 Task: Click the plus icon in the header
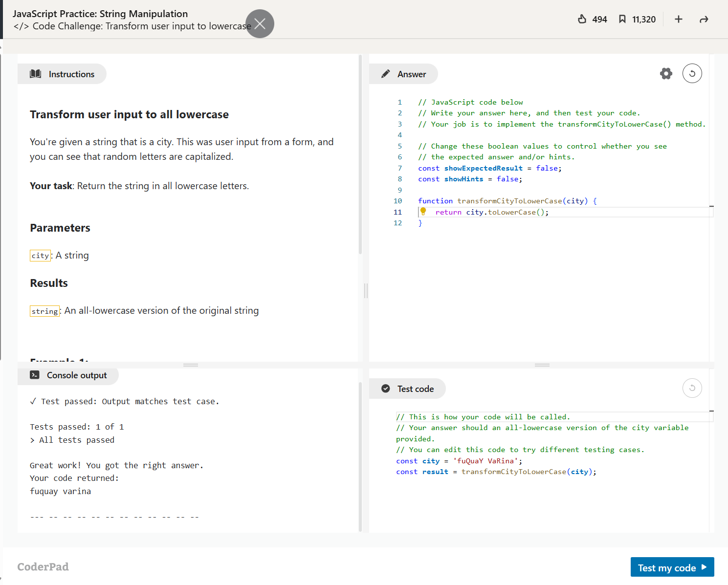678,19
